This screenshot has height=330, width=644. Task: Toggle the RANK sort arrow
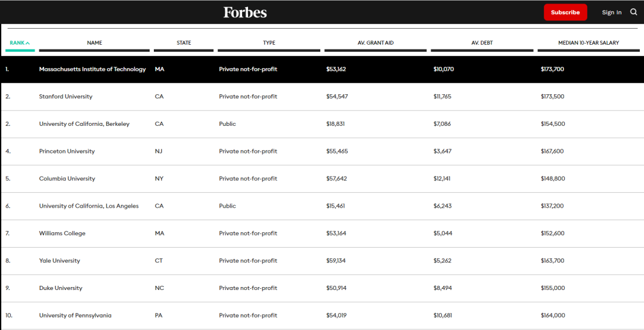[x=27, y=43]
